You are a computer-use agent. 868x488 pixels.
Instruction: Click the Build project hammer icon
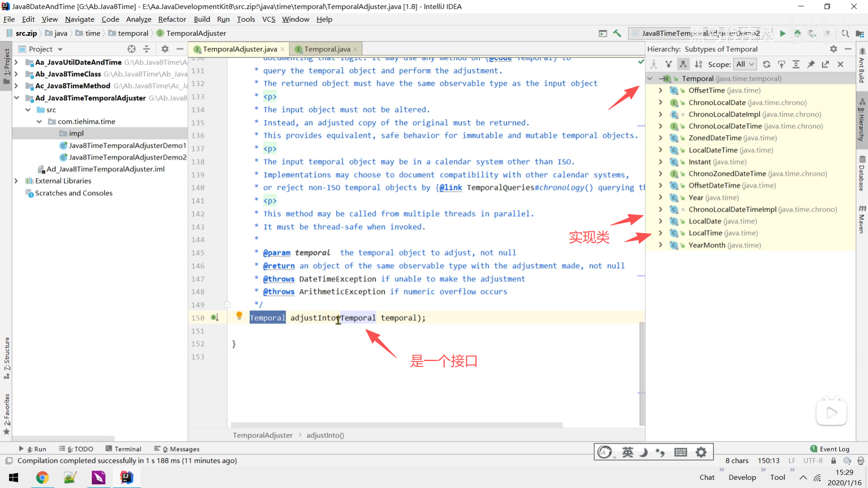617,33
